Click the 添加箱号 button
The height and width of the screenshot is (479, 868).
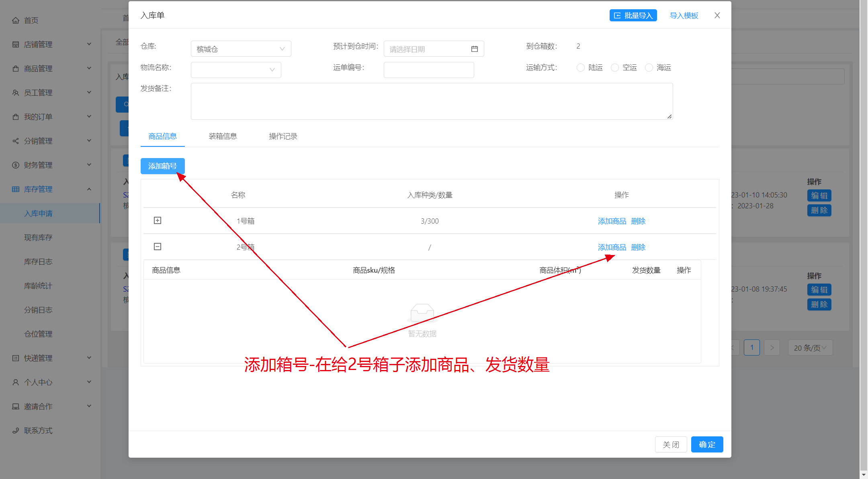pos(163,166)
